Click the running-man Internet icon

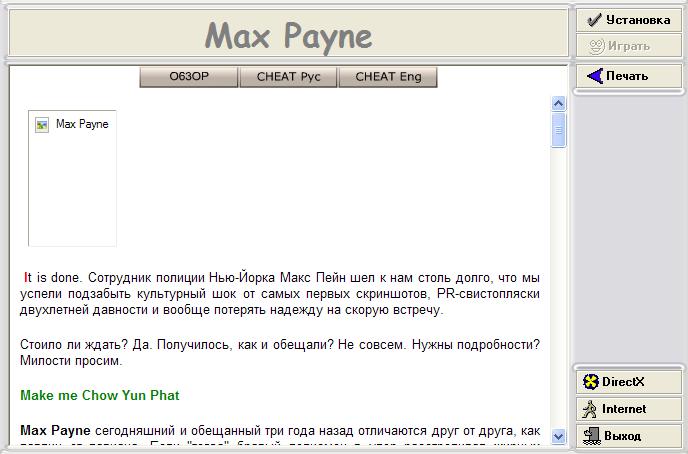pyautogui.click(x=590, y=409)
